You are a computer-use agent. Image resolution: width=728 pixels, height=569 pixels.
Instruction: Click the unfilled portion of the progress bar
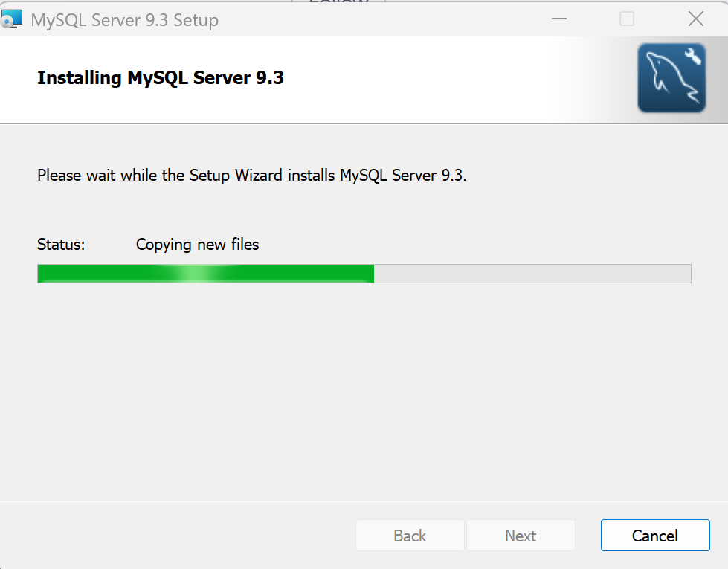tap(532, 273)
